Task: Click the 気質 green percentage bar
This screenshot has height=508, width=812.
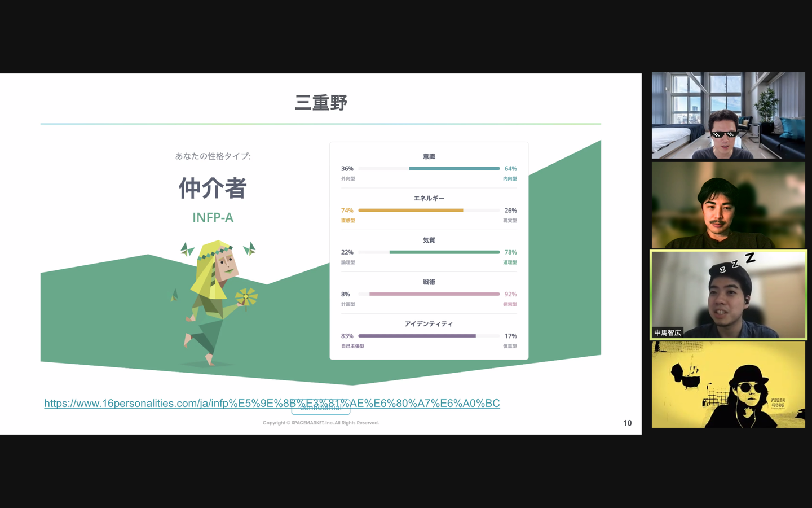Action: 429,252
